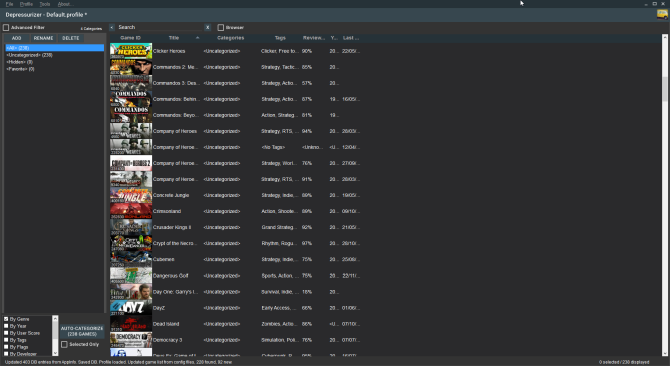Select the Crimsonland title text
The height and width of the screenshot is (366, 670).
[167, 211]
